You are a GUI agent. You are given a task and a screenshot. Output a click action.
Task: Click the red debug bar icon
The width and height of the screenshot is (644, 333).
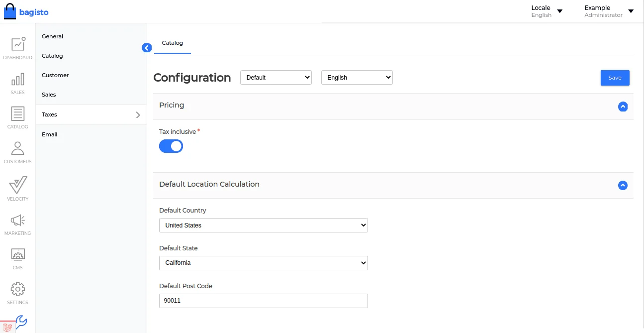(7, 327)
